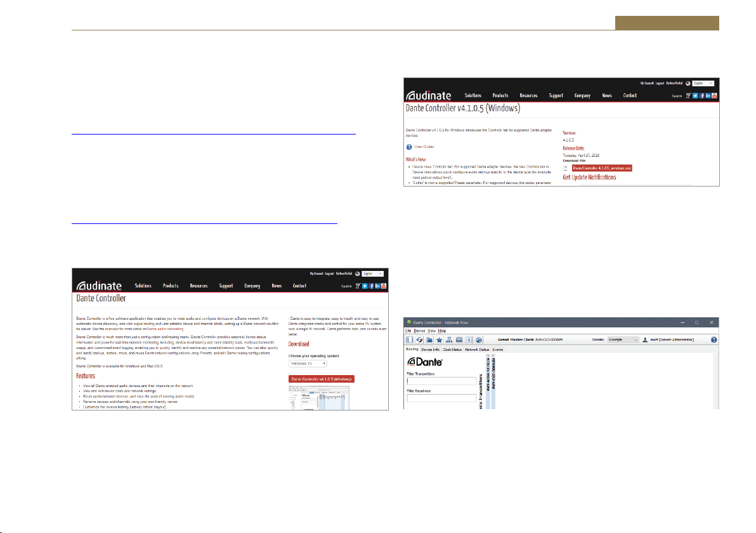
Task: Open the View menu in Dante Controller
Action: point(431,331)
